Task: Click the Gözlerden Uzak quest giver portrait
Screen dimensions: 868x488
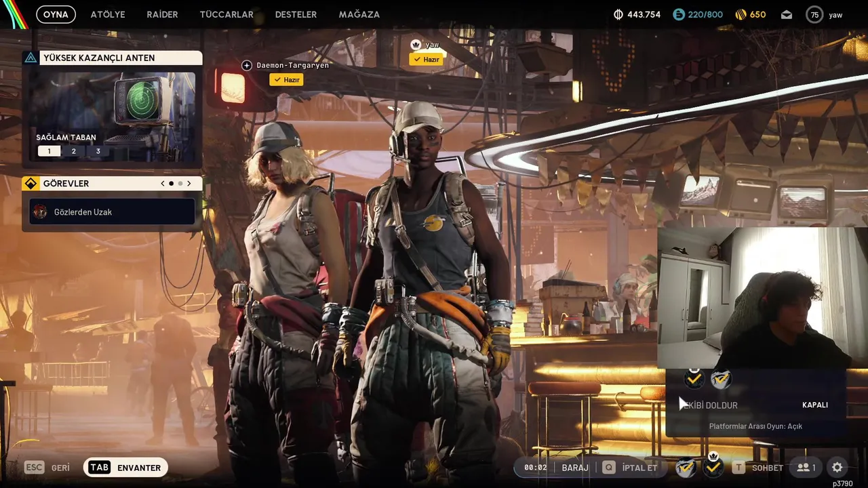Action: click(41, 212)
